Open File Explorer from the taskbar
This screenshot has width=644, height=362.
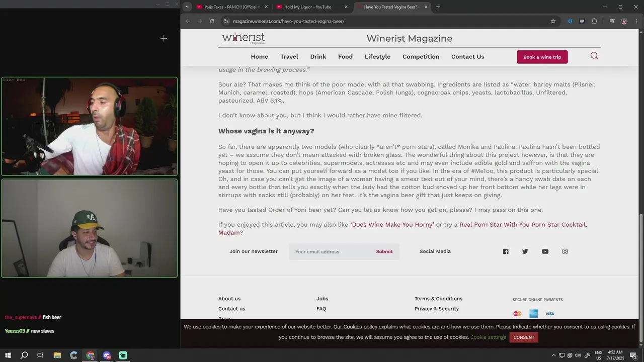57,355
